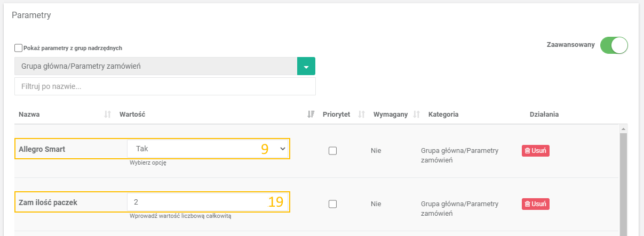Delete Allegro Smart with the Usuń button

point(535,151)
